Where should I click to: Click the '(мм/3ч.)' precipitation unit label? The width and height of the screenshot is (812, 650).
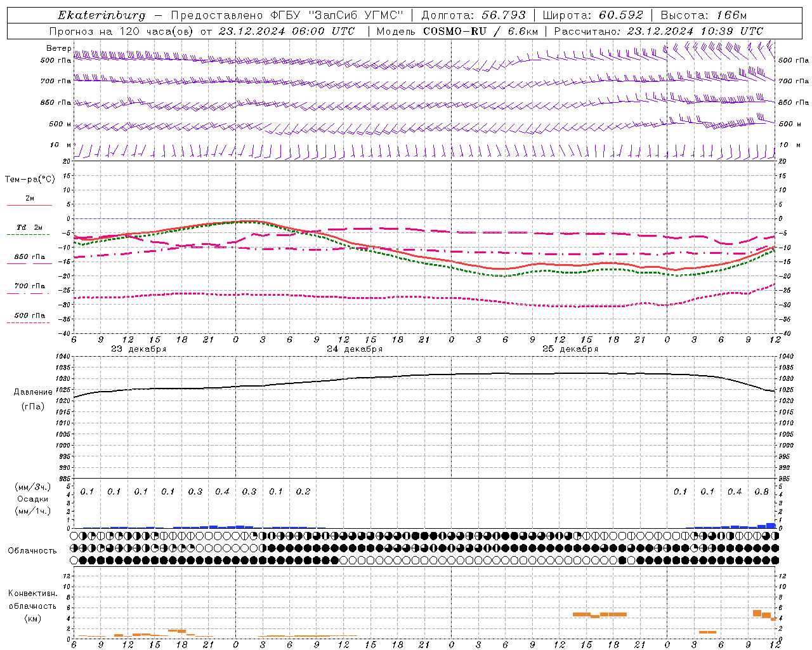(x=33, y=487)
